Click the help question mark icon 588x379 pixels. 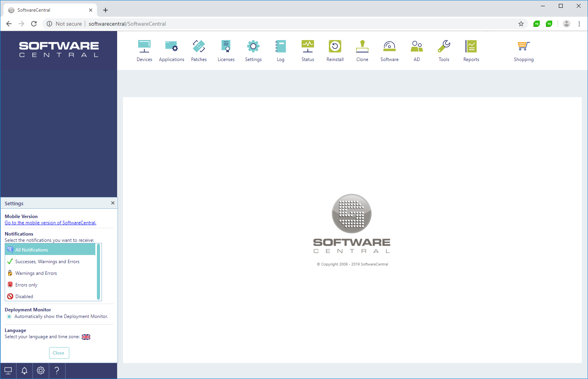click(57, 371)
